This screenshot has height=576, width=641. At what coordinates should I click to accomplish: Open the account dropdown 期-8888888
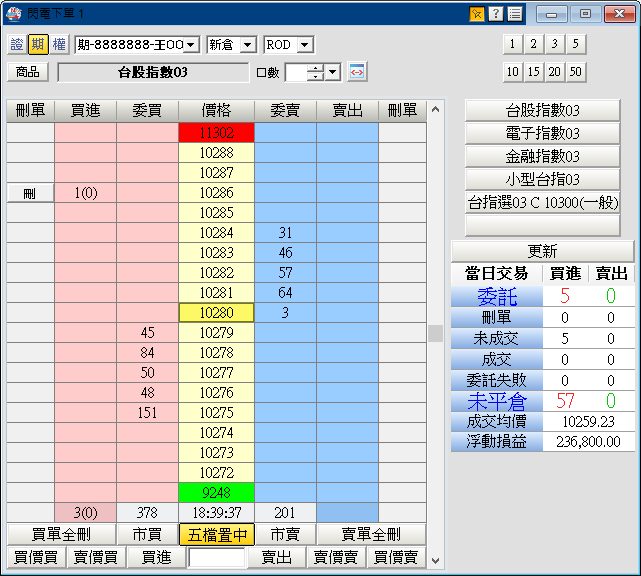pyautogui.click(x=137, y=45)
